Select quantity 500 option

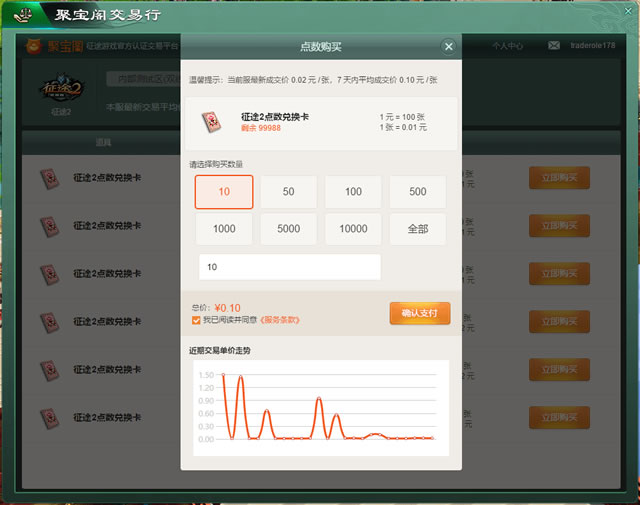pos(418,192)
